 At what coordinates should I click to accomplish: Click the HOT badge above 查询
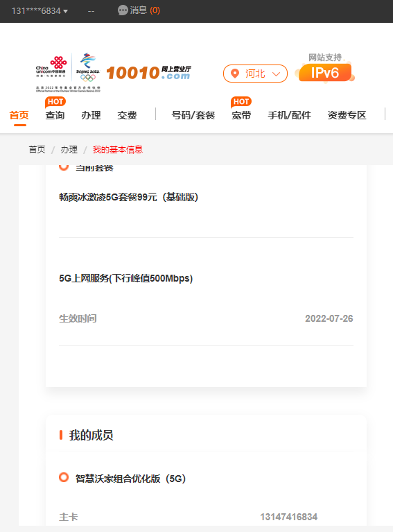pos(55,102)
